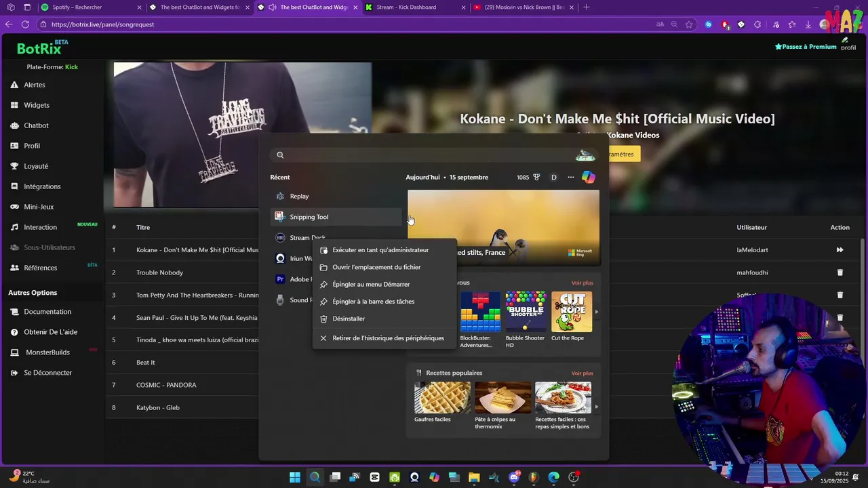Image resolution: width=868 pixels, height=488 pixels.
Task: Click the Windows Start button
Action: click(x=295, y=477)
